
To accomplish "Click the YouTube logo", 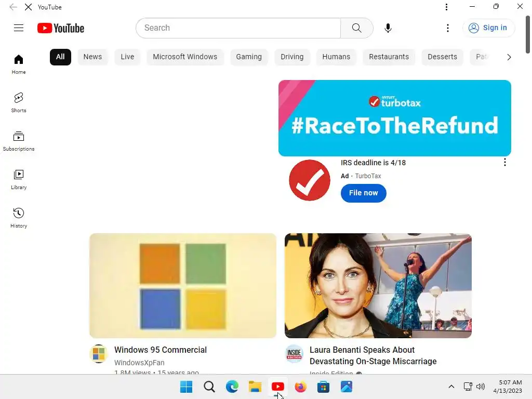I will (x=61, y=28).
